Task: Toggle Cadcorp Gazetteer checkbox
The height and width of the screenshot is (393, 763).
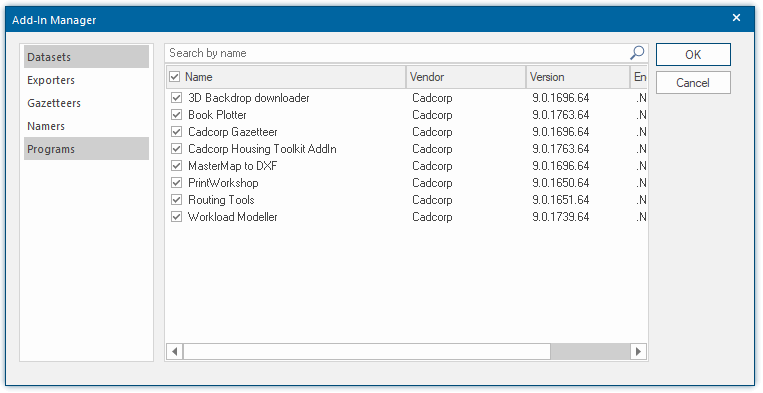Action: tap(176, 132)
